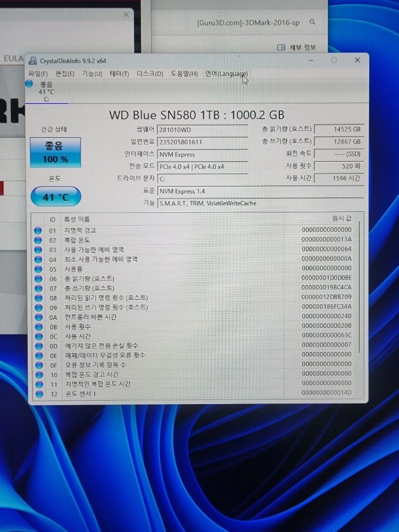Click the 41 °C temperature button
The height and width of the screenshot is (532, 399).
pos(56,197)
